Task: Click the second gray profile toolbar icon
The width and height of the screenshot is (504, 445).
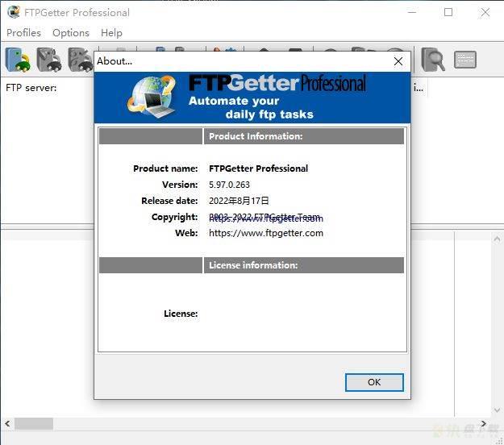Action: tap(49, 60)
